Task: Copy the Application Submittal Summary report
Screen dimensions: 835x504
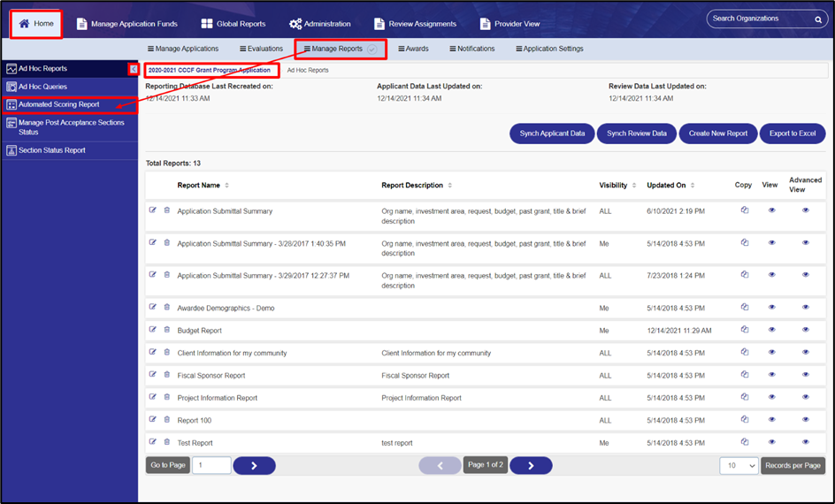Action: click(x=745, y=210)
